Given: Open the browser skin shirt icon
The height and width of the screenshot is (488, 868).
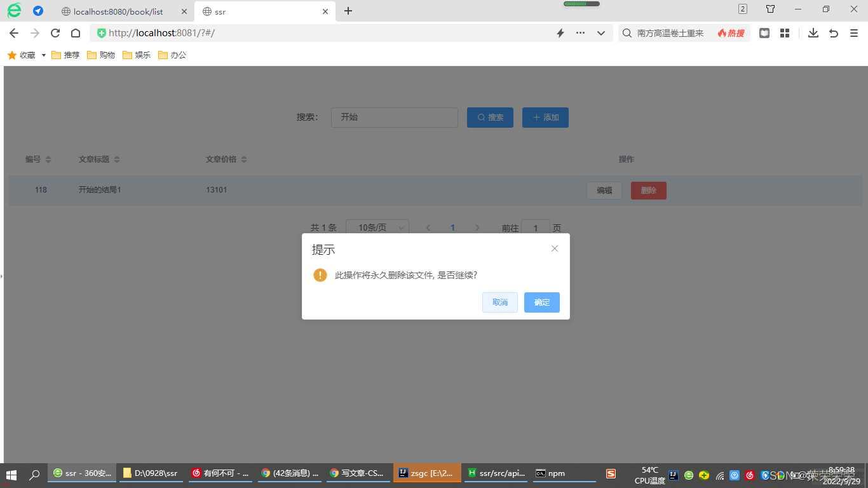Looking at the screenshot, I should point(771,9).
